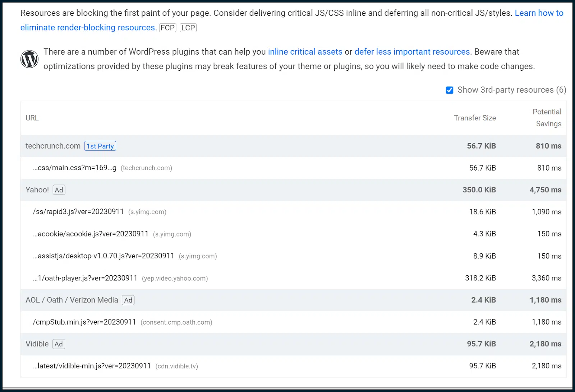Follow the defer less important resources link
This screenshot has width=575, height=392.
[412, 52]
